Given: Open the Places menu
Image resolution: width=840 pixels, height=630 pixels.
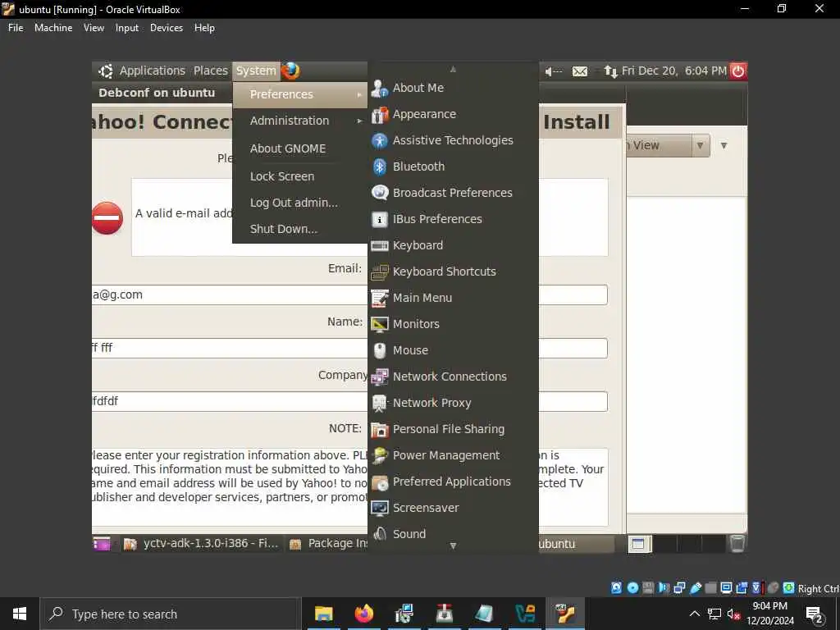Looking at the screenshot, I should coord(211,71).
